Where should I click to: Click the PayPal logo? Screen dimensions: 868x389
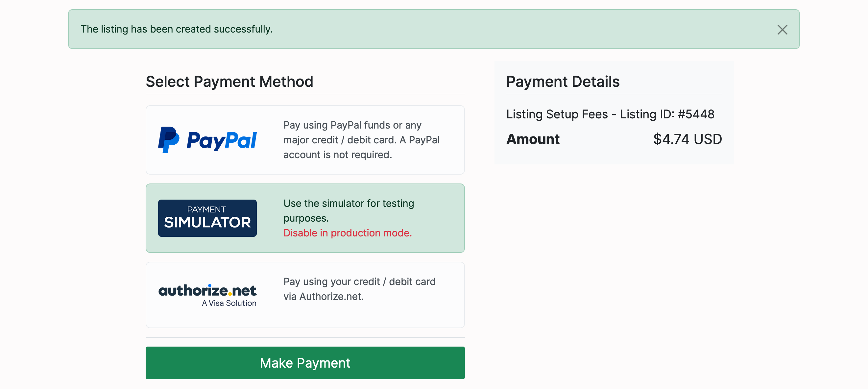pos(207,140)
